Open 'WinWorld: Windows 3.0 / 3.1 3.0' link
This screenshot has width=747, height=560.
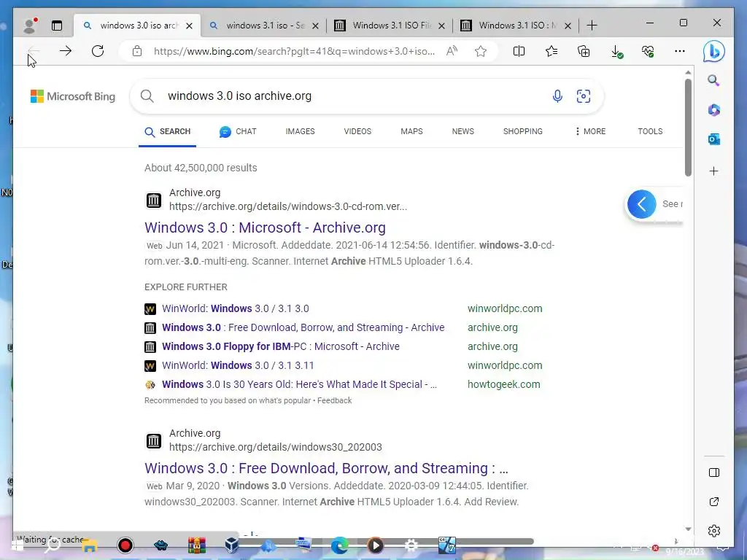pyautogui.click(x=236, y=308)
